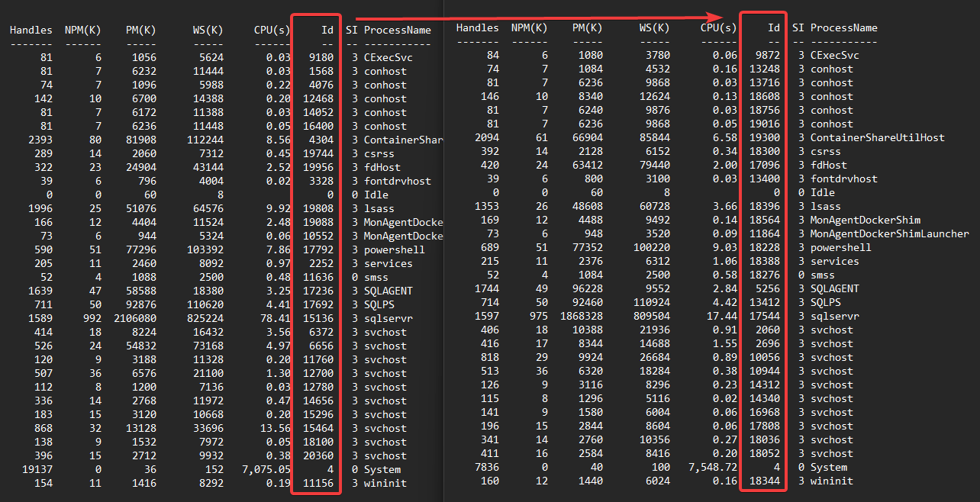
Task: Select smss Id 11636
Action: (x=318, y=277)
